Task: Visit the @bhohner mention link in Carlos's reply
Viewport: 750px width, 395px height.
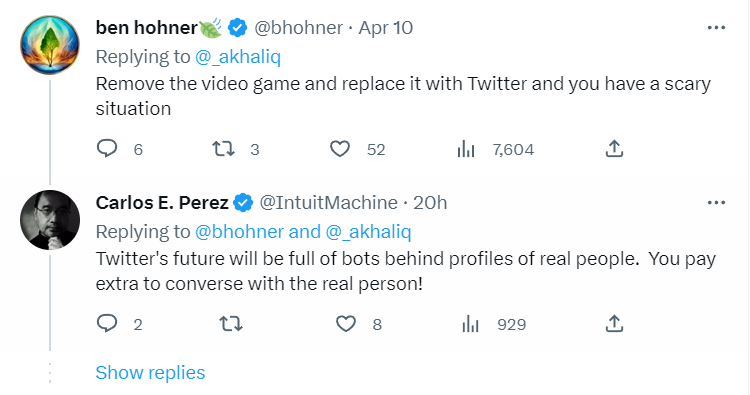Action: point(239,232)
